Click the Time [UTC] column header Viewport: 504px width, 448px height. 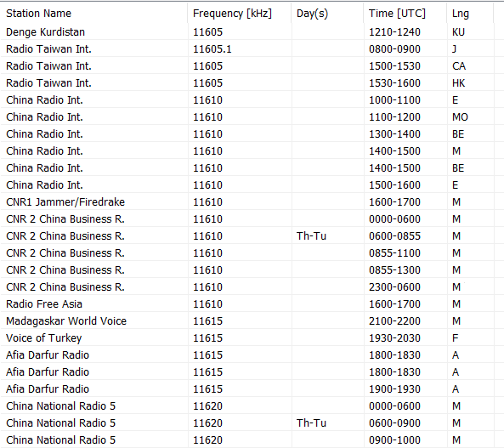coord(405,14)
